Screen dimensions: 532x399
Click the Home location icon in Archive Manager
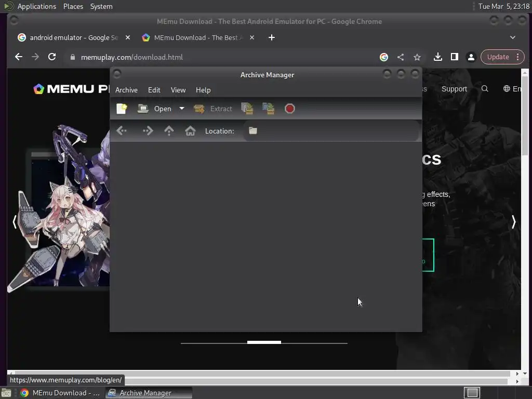coord(190,130)
